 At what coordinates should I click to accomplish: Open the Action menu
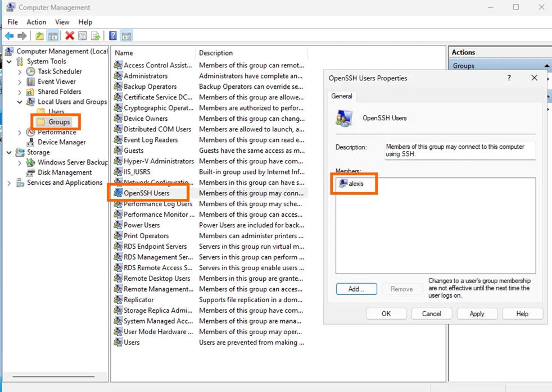click(x=37, y=22)
